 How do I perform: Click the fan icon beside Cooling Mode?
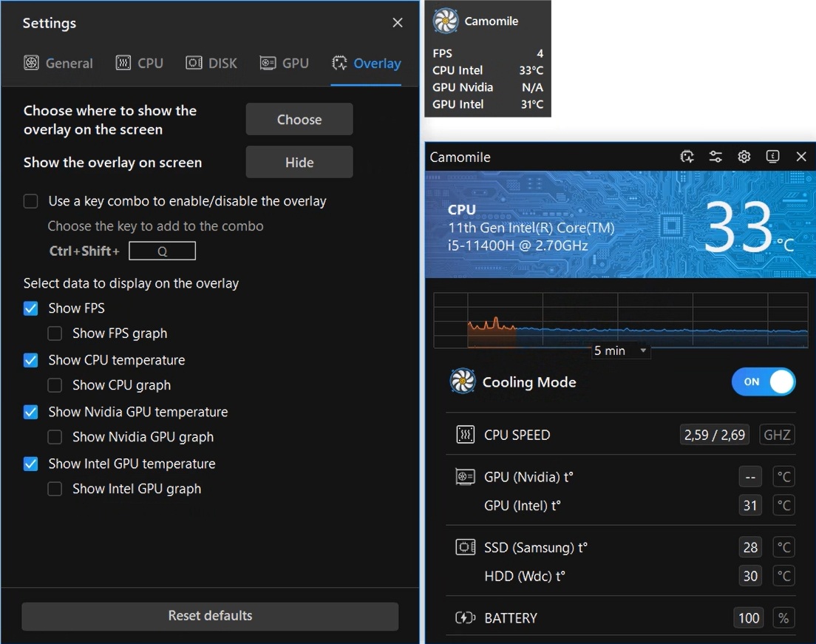(x=463, y=382)
